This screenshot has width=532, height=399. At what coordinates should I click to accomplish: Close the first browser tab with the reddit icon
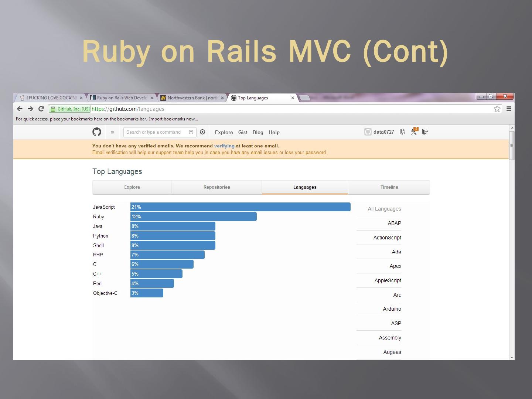[81, 98]
